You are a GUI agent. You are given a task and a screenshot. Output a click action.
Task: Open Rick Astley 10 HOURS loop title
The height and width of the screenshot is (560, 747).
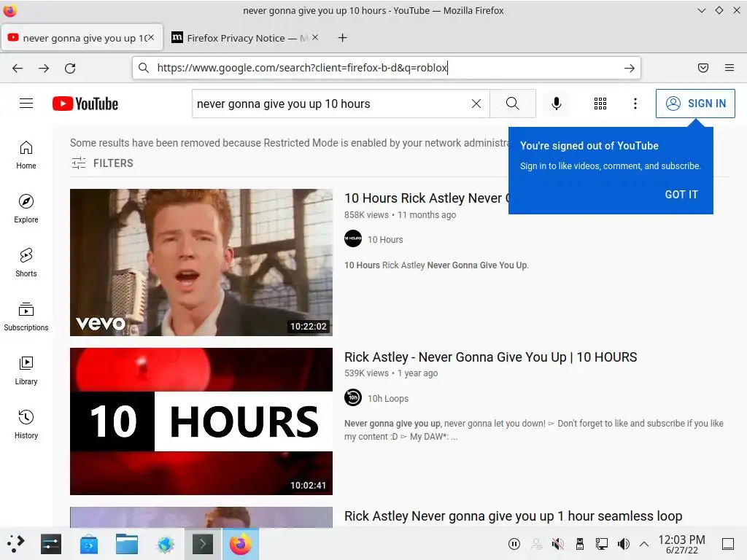(x=491, y=357)
